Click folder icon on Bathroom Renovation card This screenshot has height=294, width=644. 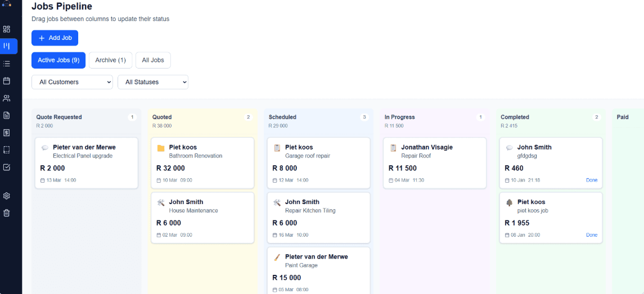pyautogui.click(x=161, y=148)
